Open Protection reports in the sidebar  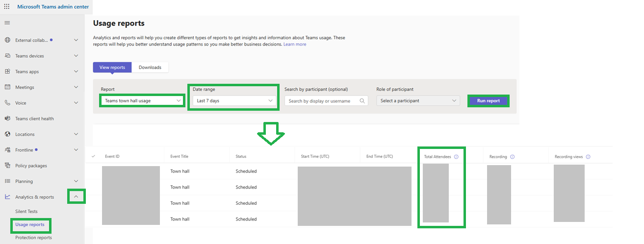coord(33,238)
